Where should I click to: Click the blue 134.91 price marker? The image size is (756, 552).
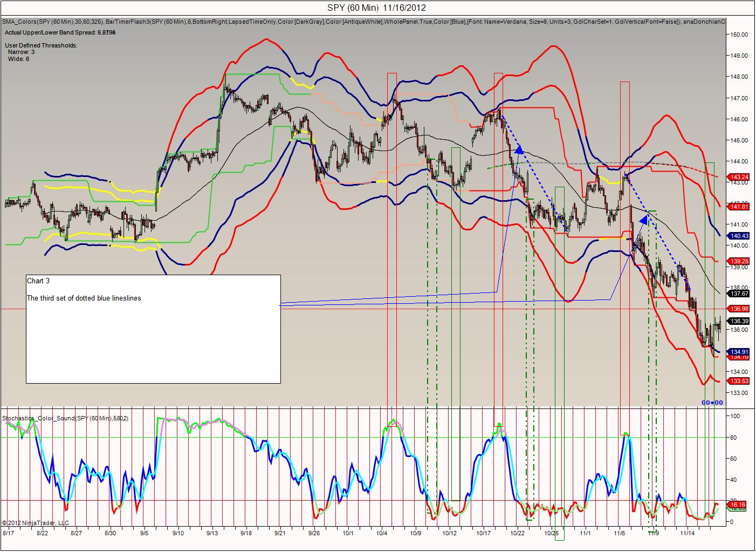(739, 352)
